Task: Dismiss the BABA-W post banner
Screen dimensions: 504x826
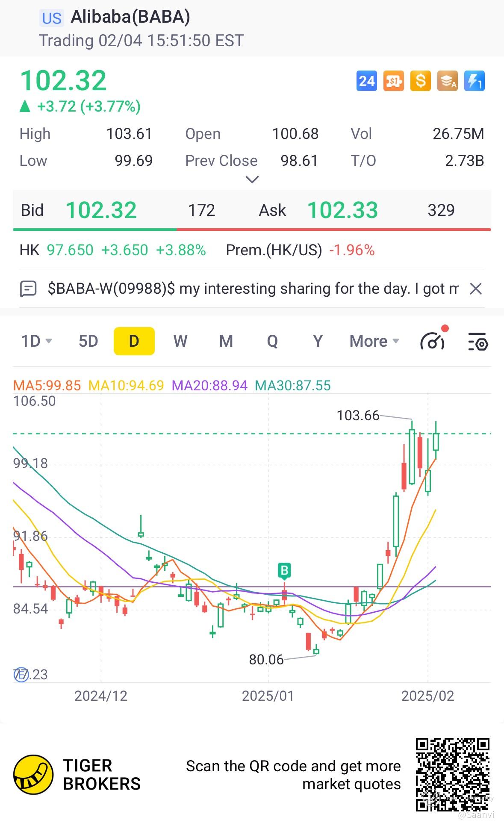Action: (x=475, y=289)
